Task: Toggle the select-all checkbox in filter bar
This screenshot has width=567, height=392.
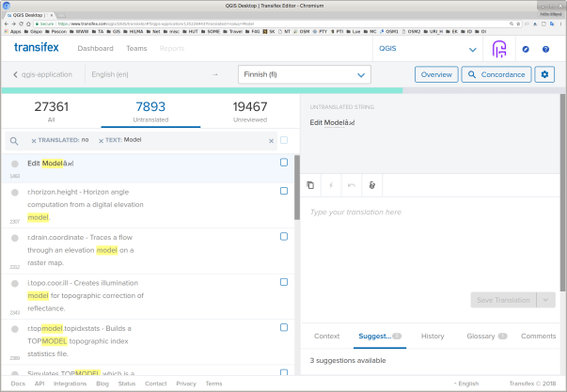Action: click(x=284, y=140)
